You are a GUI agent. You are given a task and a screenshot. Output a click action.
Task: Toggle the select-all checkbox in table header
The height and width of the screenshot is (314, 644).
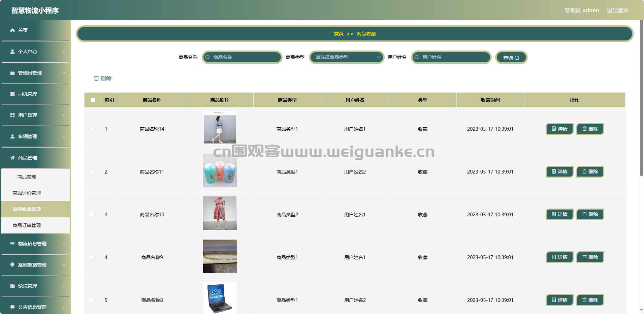pyautogui.click(x=93, y=100)
